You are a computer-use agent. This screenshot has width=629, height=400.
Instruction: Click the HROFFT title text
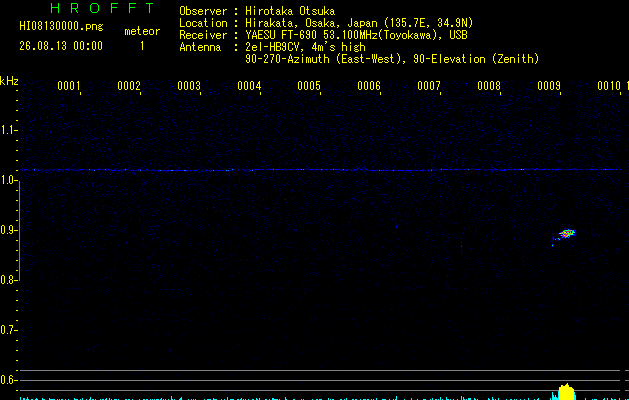pos(102,8)
